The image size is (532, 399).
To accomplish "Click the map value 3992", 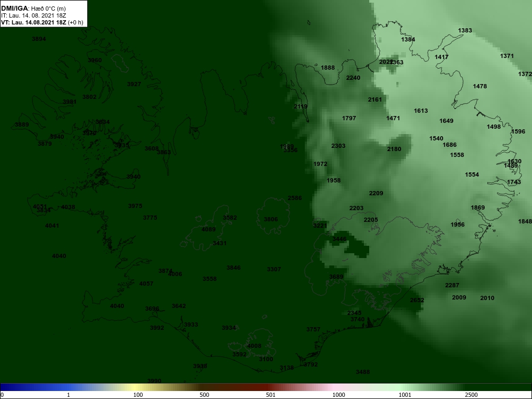I will tap(157, 328).
